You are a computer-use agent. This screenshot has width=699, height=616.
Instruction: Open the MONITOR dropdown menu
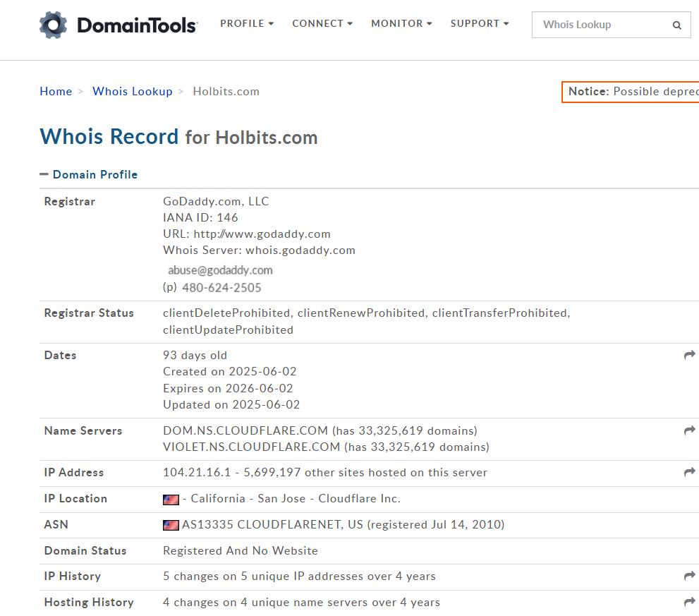401,24
